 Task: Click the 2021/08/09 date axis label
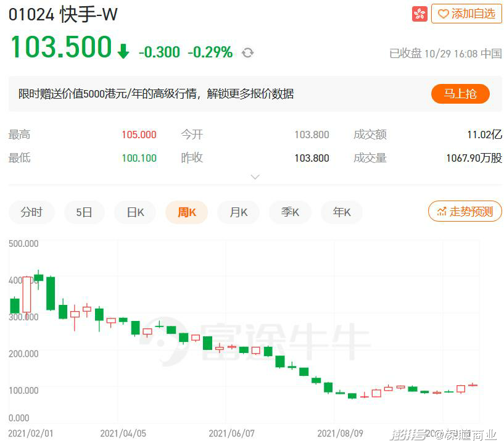340,433
